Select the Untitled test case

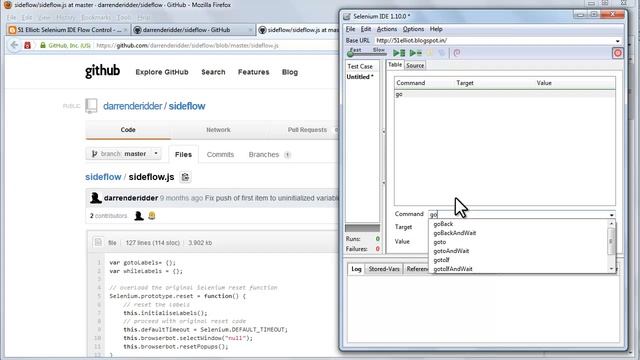click(360, 77)
